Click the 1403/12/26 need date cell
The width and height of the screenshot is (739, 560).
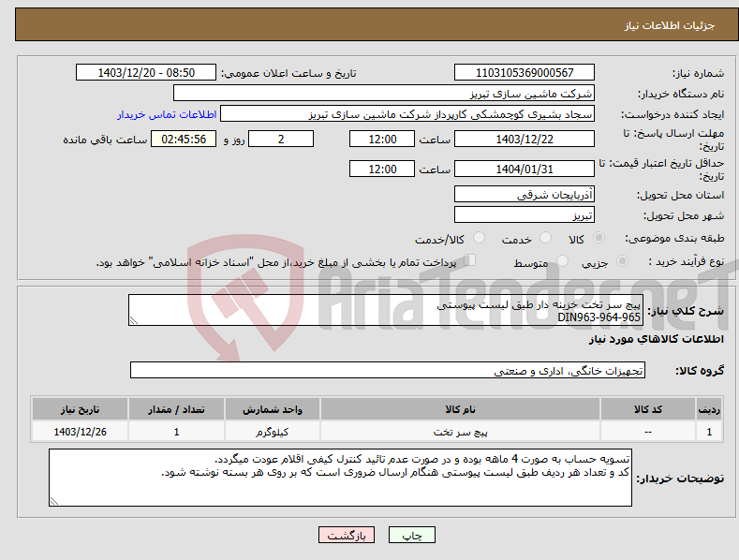pos(81,432)
